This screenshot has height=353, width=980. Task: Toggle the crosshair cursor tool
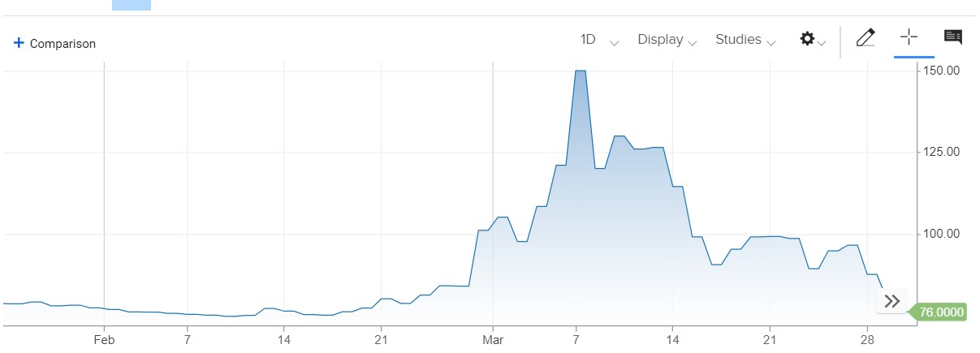tap(909, 37)
